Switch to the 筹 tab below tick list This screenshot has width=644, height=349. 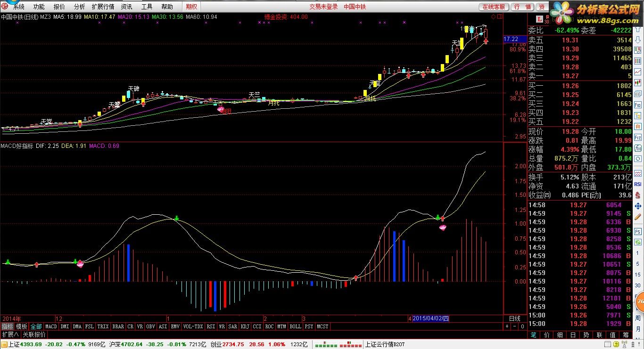coord(626,335)
